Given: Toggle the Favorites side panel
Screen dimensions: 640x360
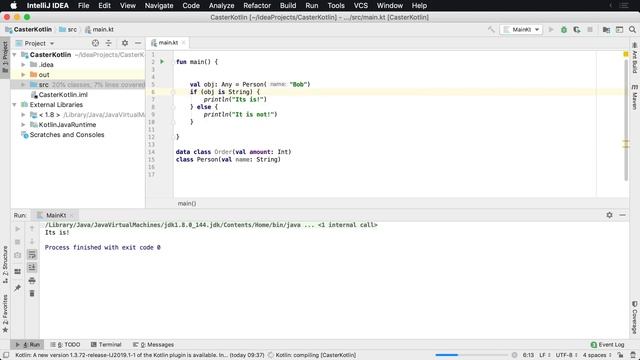Looking at the screenshot, I should pyautogui.click(x=5, y=313).
